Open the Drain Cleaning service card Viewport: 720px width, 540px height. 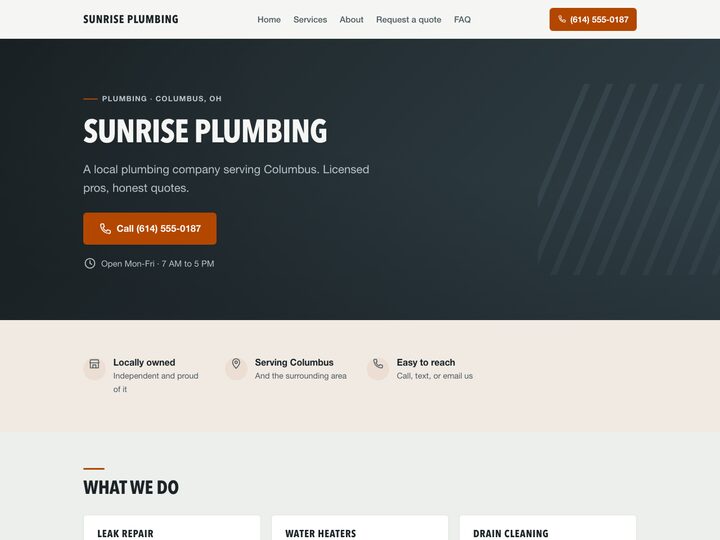pos(548,528)
